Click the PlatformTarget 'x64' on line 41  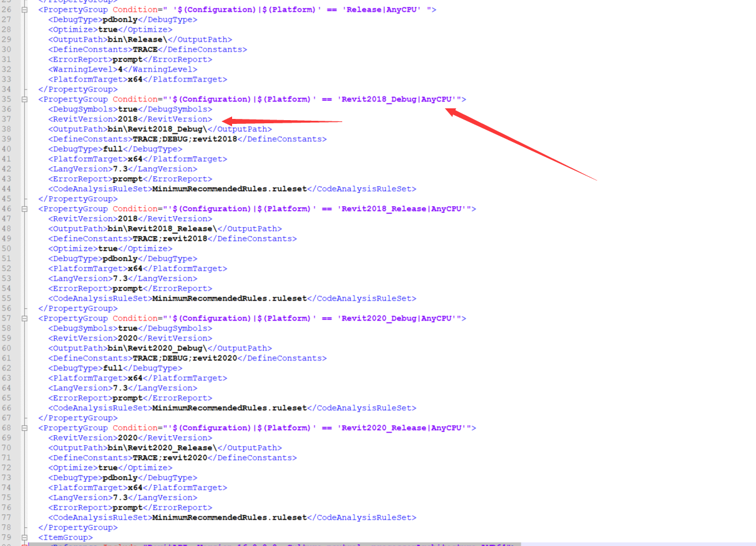pos(135,159)
